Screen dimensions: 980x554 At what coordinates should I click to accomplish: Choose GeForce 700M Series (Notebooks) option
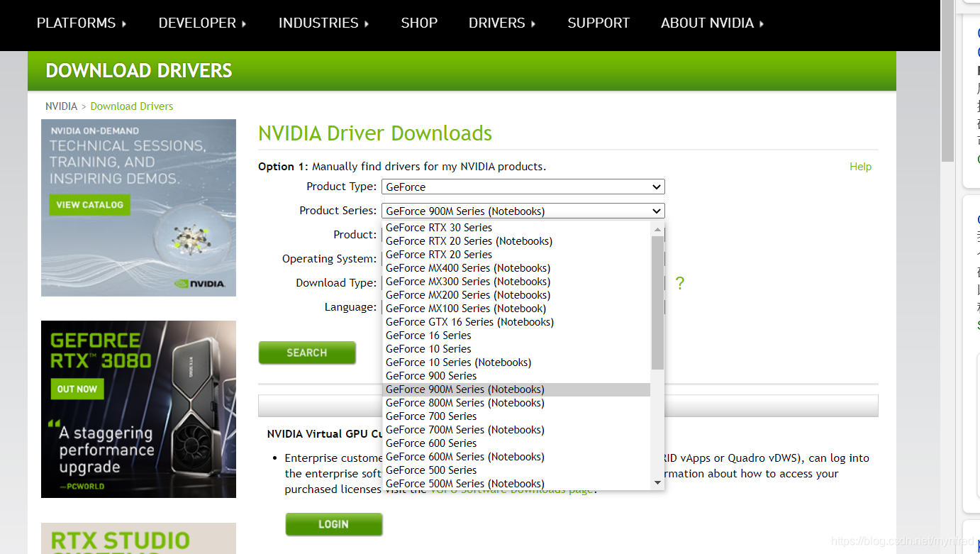click(516, 430)
